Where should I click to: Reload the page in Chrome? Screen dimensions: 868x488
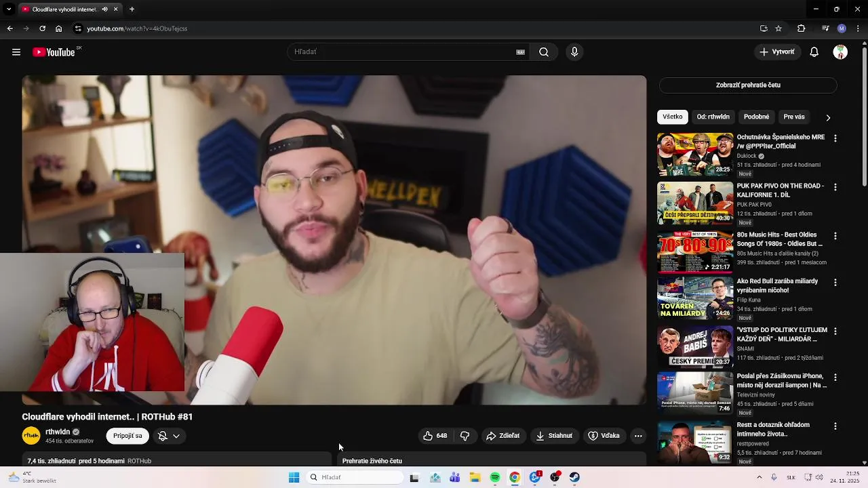[42, 28]
